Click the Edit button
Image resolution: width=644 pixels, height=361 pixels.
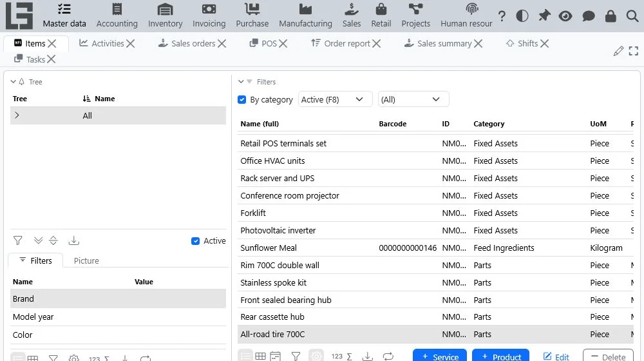556,356
